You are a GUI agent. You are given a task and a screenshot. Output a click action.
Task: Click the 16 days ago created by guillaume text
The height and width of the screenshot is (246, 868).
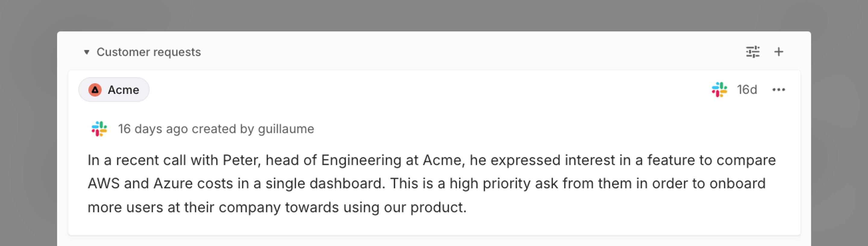tap(216, 129)
